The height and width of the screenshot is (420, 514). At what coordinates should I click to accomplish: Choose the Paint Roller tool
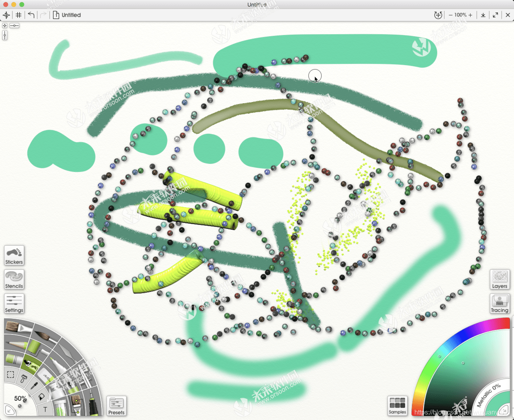(37, 348)
